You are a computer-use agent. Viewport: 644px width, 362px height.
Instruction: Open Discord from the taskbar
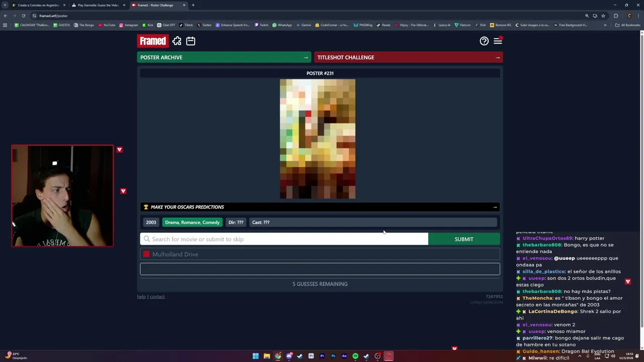(x=289, y=356)
